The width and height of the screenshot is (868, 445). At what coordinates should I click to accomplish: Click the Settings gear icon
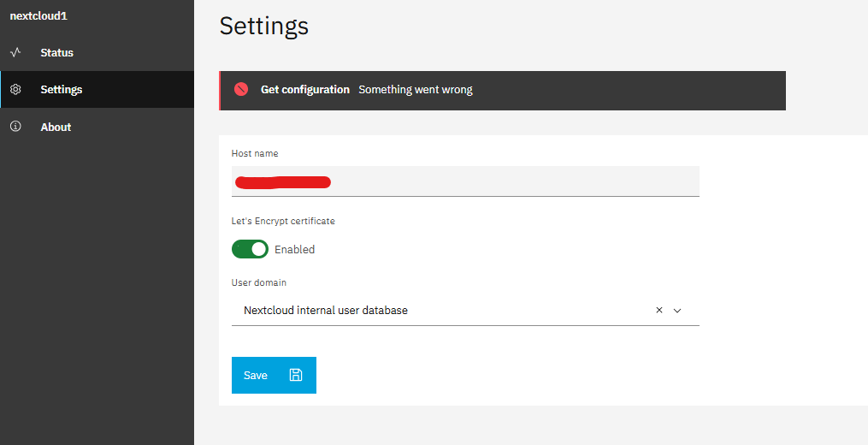point(15,89)
